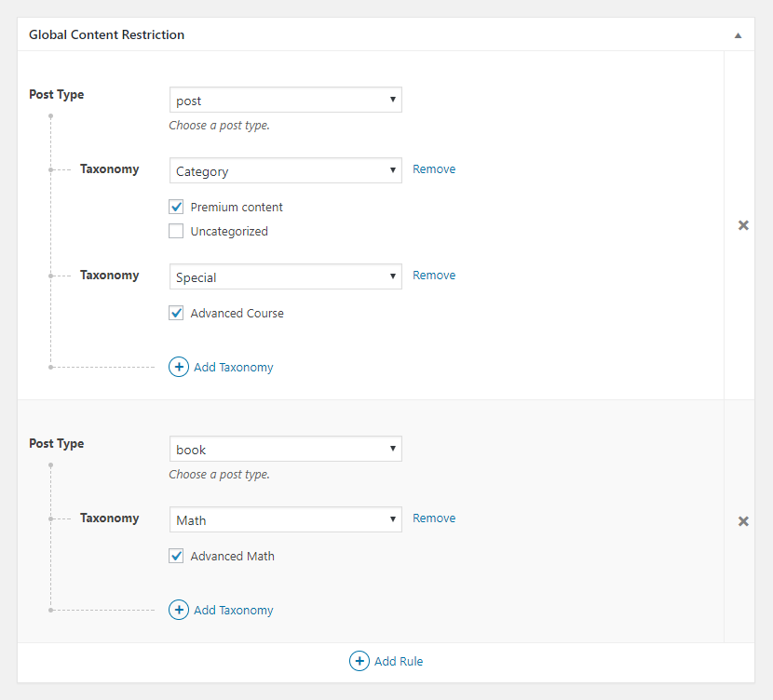The width and height of the screenshot is (773, 700).
Task: Click the Global Content Restriction panel title
Action: [x=106, y=35]
